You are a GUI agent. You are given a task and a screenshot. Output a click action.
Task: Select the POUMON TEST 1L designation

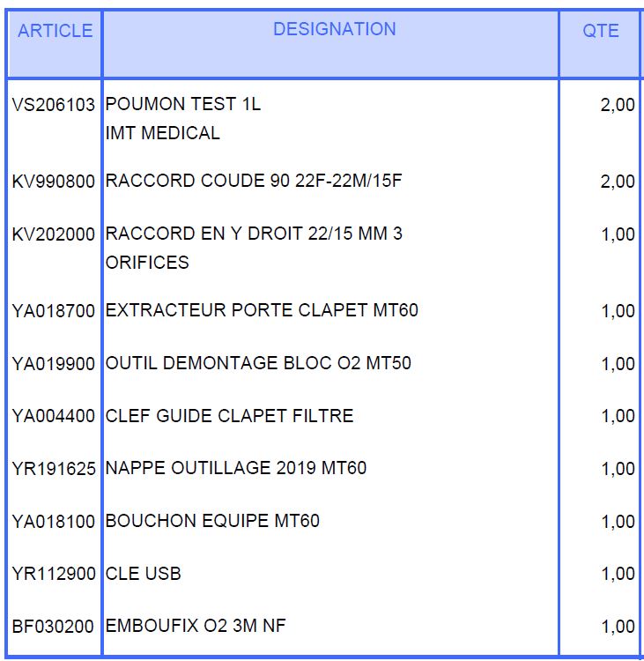(x=183, y=104)
